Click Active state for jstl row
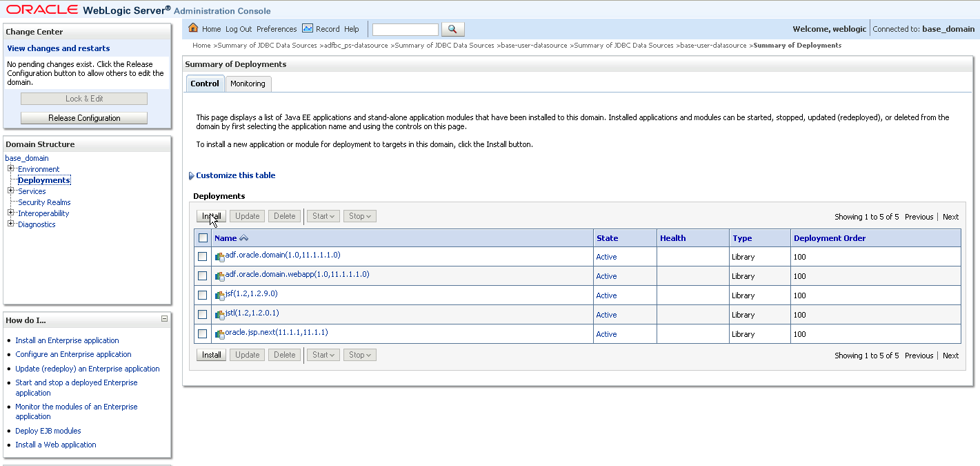The height and width of the screenshot is (466, 980). [x=606, y=315]
